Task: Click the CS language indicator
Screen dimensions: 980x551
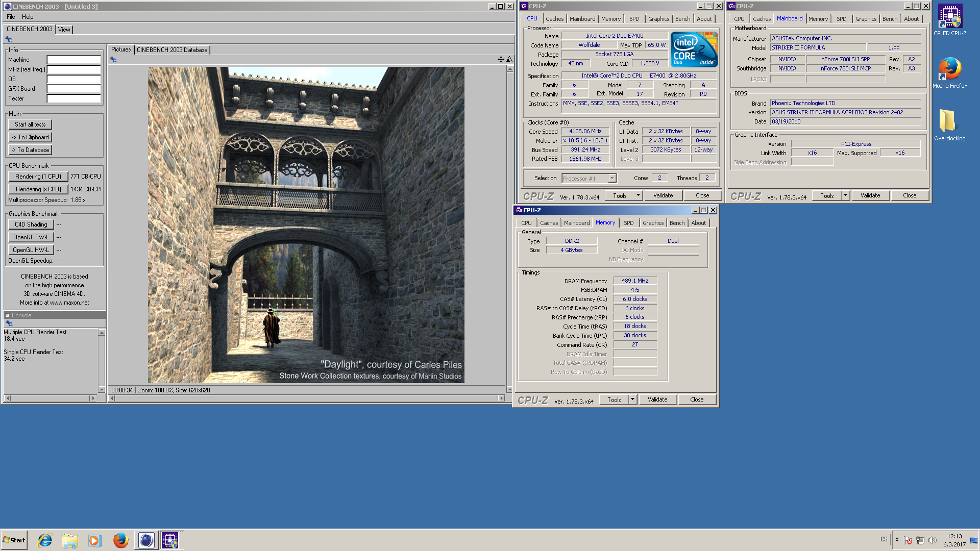Action: 884,539
